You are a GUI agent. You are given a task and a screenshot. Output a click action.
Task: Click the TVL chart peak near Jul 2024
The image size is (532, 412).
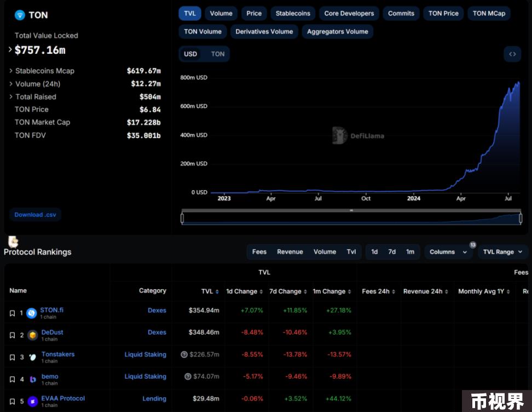(518, 83)
